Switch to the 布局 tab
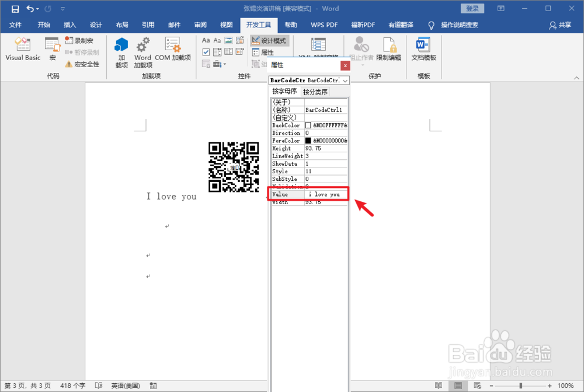The image size is (584, 392). 122,25
